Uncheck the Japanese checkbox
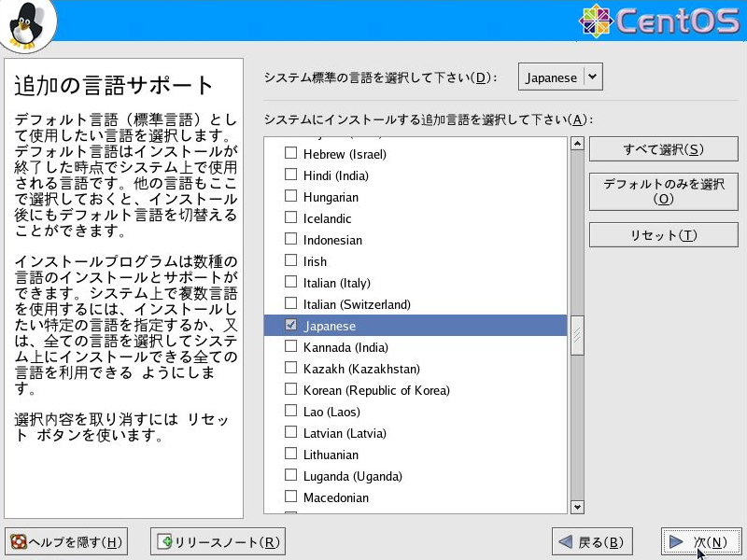Viewport: 747px width, 560px height. pyautogui.click(x=290, y=325)
